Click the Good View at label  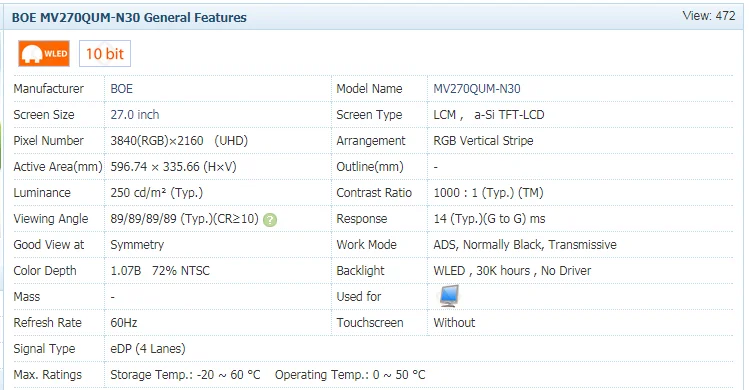click(x=49, y=245)
